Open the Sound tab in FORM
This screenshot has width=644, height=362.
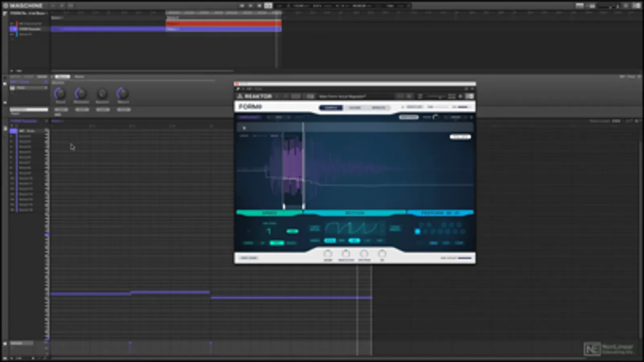(354, 108)
